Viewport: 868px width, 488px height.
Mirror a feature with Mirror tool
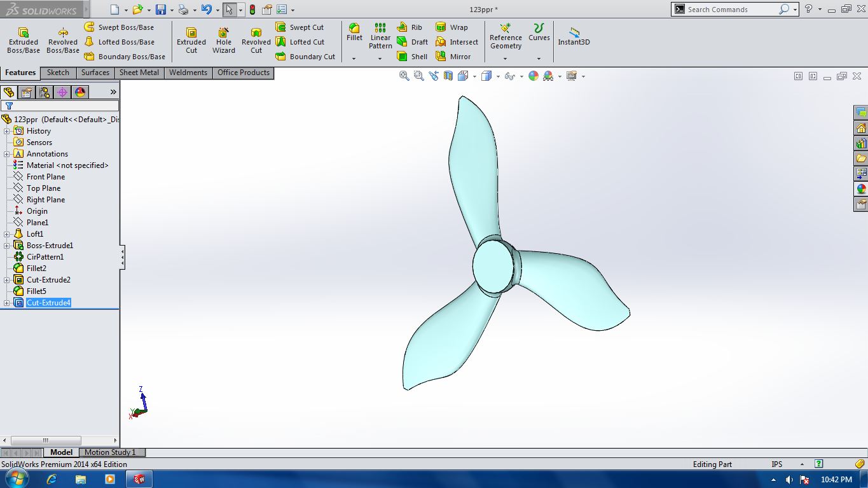(x=453, y=57)
